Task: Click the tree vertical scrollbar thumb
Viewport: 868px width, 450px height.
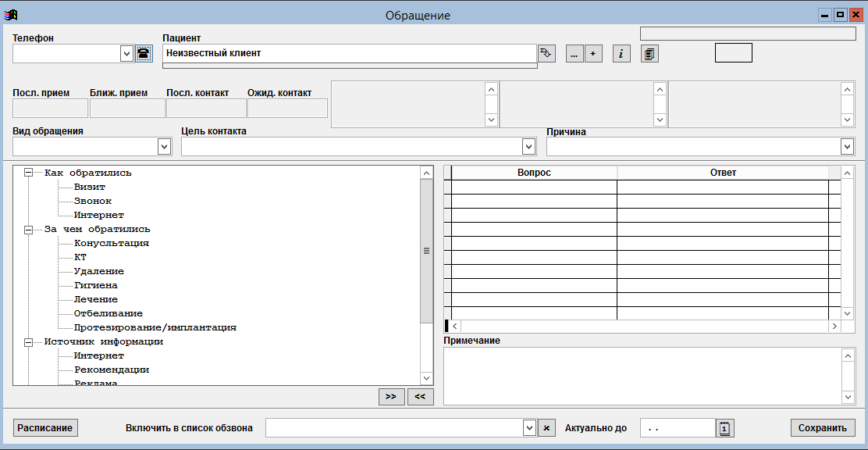Action: click(x=426, y=251)
